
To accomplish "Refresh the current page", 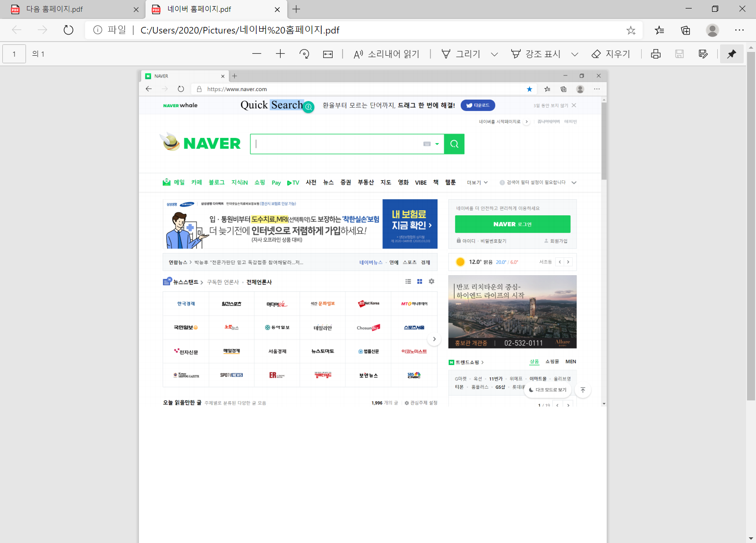I will [69, 30].
